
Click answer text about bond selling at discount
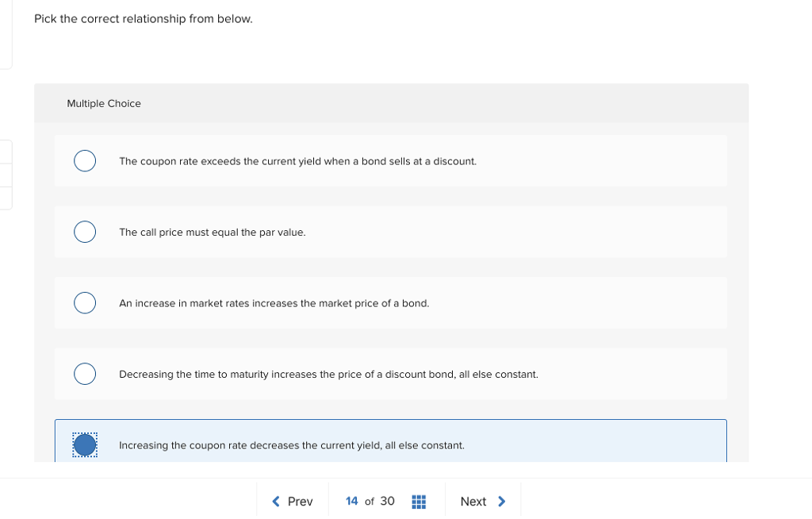click(298, 161)
